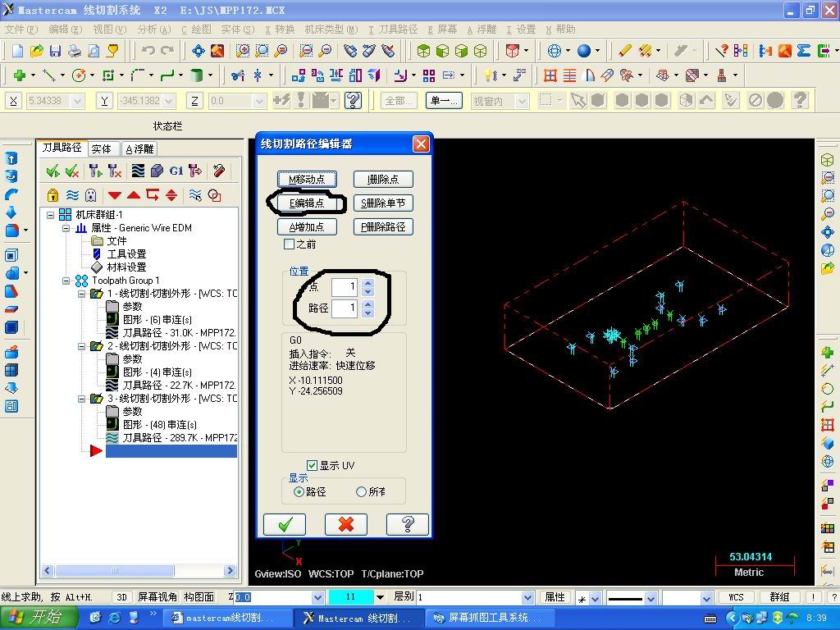
Task: Click the blue shaded sphere icon
Action: [584, 51]
